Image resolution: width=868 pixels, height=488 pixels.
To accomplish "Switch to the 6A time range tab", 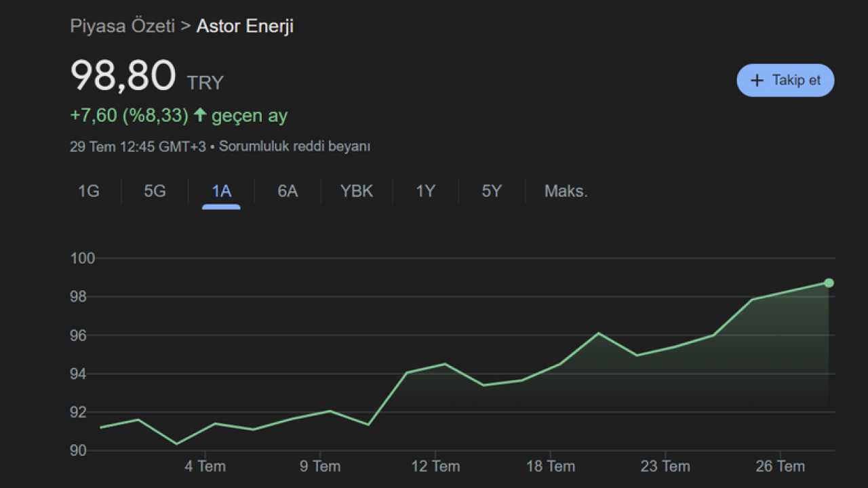I will pyautogui.click(x=288, y=191).
